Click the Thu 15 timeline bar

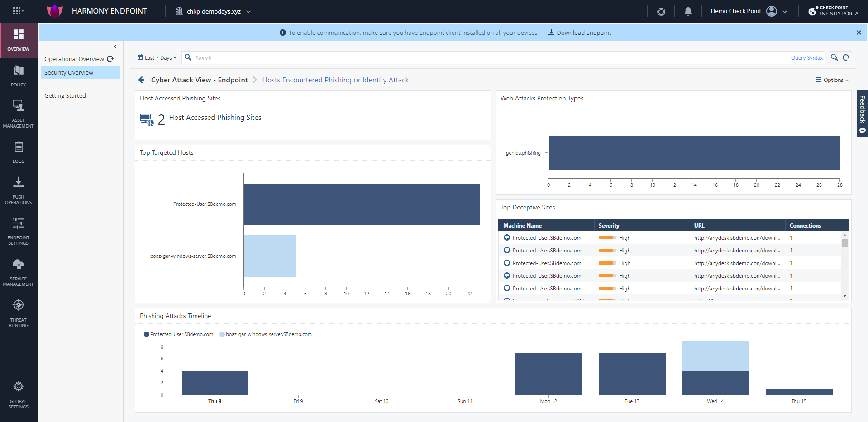point(799,392)
